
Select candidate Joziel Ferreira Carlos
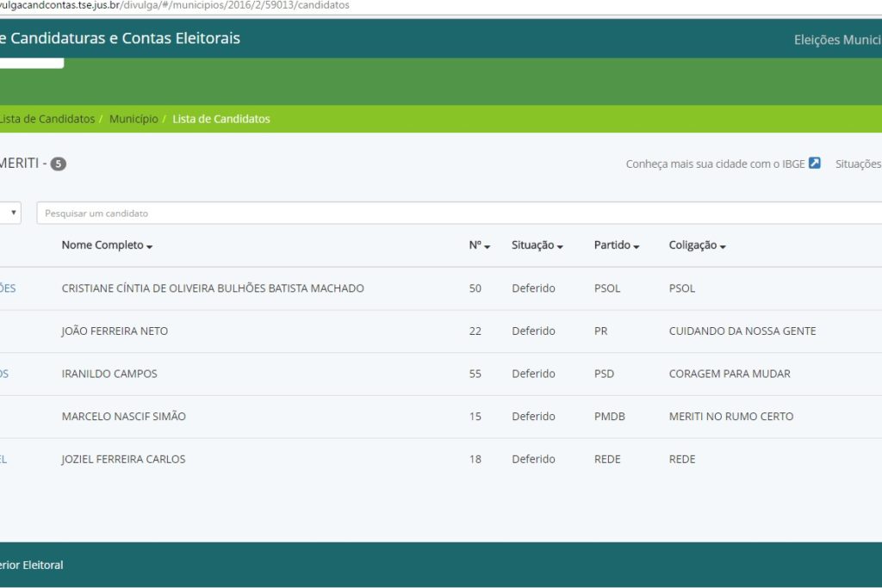tap(123, 459)
